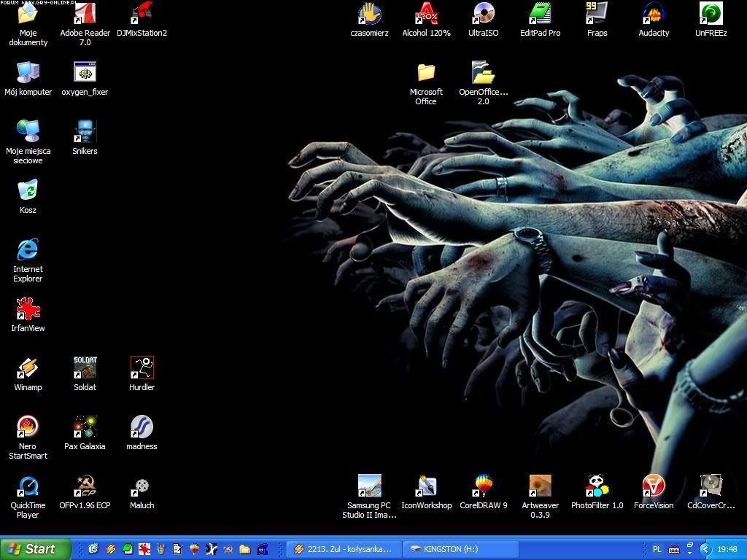
Task: Switch to the '2213. Żul - kołysanka' taskbar window
Action: (344, 549)
